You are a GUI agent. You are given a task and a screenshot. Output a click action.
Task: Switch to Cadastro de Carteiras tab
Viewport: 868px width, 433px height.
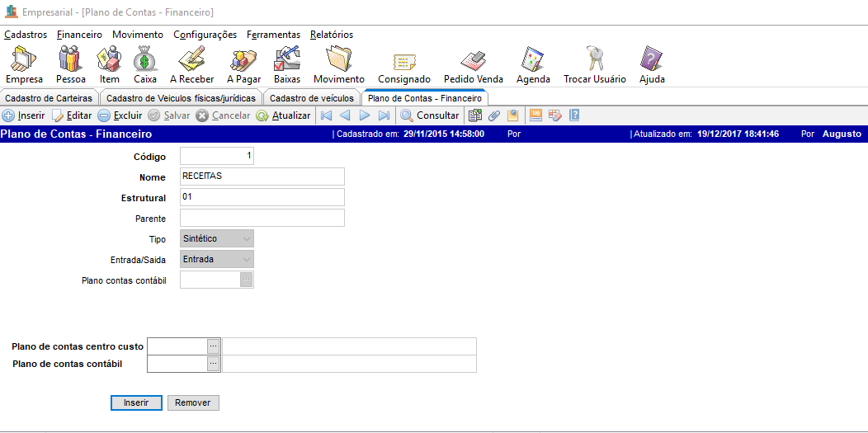point(47,98)
